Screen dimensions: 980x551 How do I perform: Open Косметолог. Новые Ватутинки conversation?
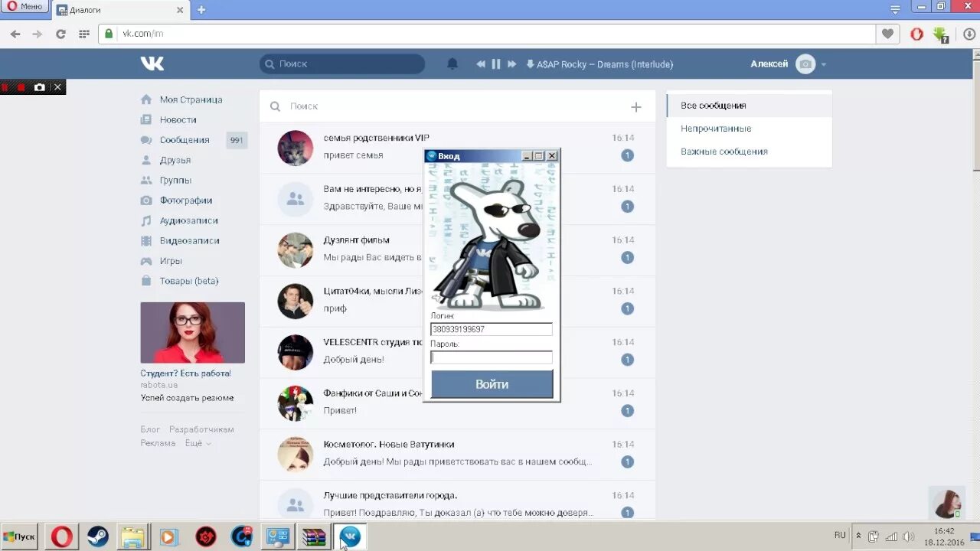point(457,455)
